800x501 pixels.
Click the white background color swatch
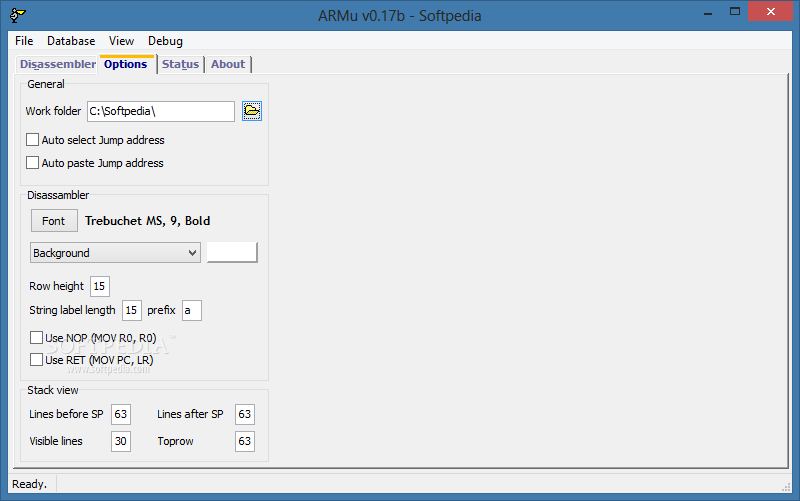point(232,253)
